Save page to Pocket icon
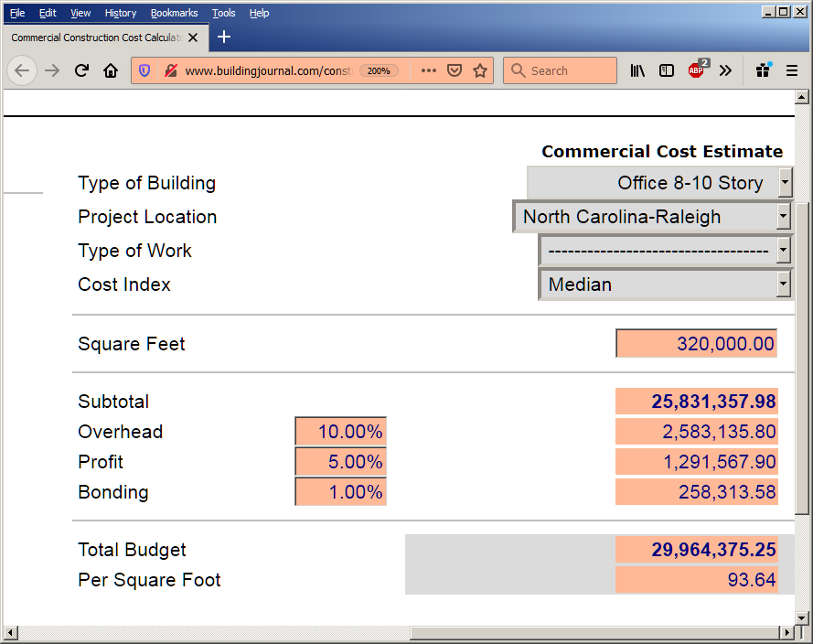The width and height of the screenshot is (813, 644). (455, 70)
